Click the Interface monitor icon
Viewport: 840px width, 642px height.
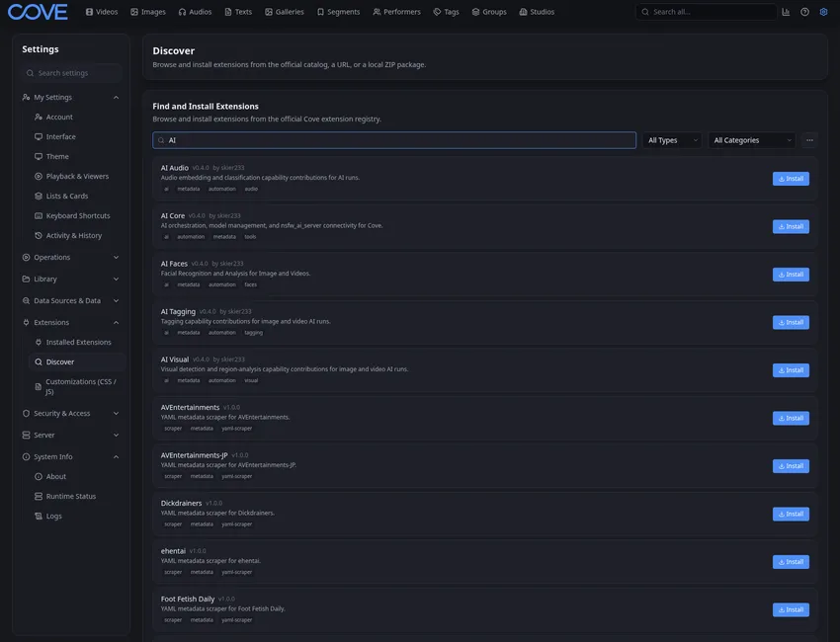pos(38,136)
